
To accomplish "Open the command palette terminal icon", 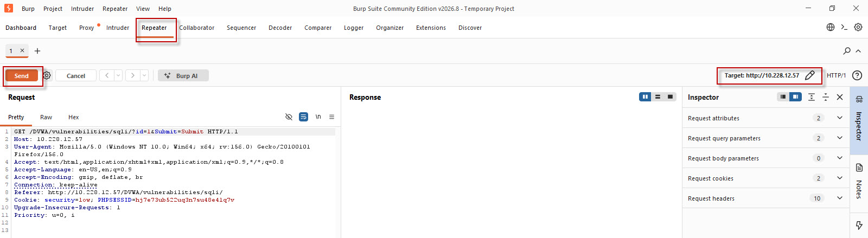I will (844, 27).
